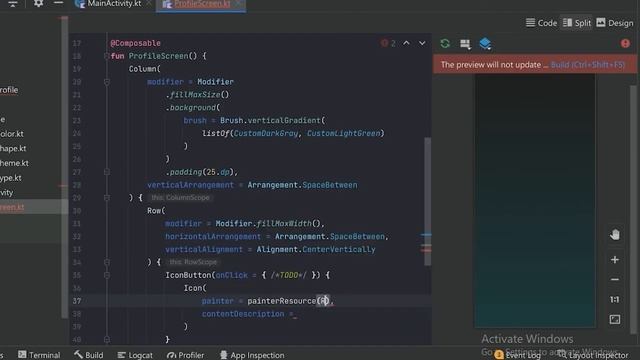The height and width of the screenshot is (360, 640).
Task: Collapse all in project panel icon
Action: [x=13, y=4]
